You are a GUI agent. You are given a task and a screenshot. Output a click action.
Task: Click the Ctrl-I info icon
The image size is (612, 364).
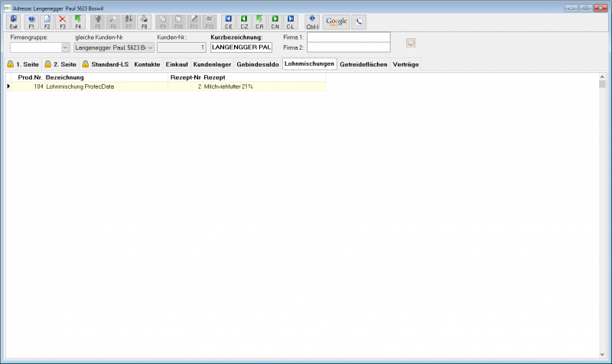pos(312,22)
